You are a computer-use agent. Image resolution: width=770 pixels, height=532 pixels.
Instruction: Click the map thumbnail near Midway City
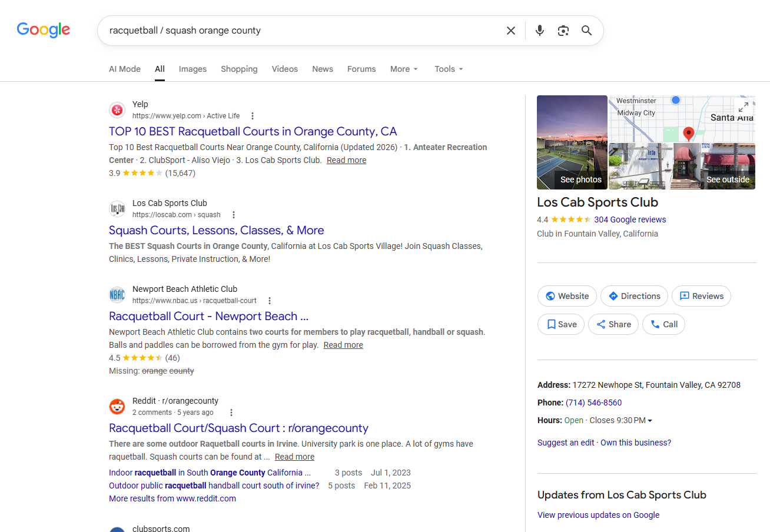(682, 118)
